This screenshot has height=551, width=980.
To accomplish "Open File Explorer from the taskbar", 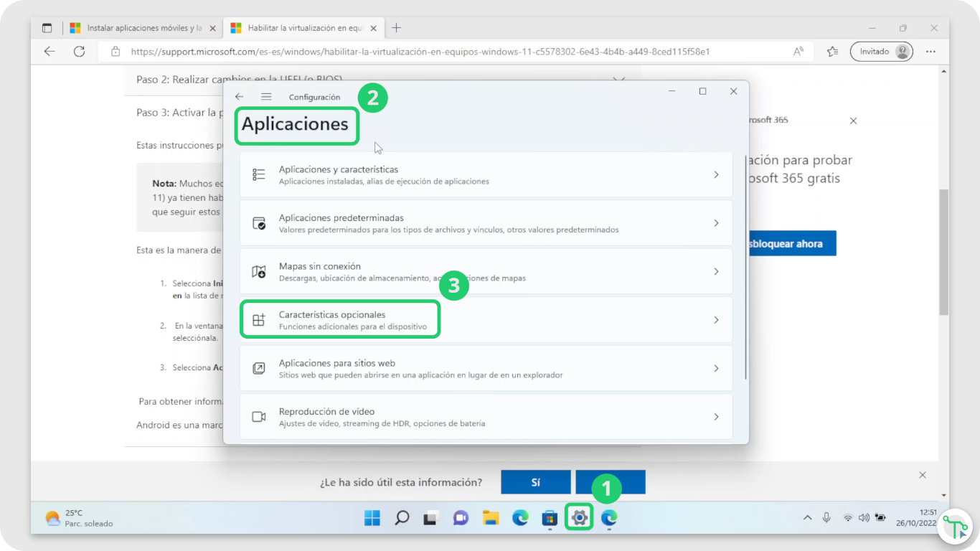I will pyautogui.click(x=491, y=517).
